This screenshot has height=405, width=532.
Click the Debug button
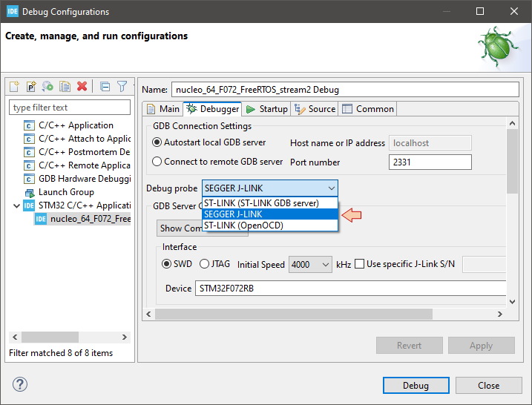click(416, 385)
